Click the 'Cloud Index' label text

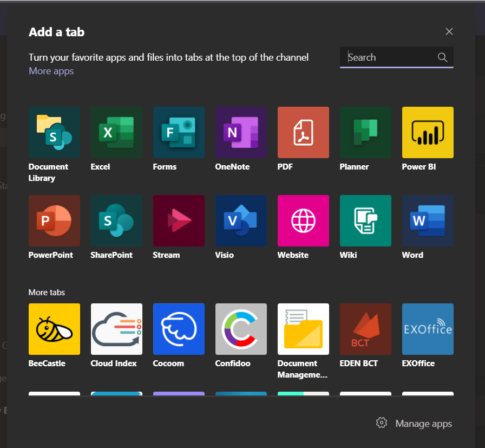point(114,363)
